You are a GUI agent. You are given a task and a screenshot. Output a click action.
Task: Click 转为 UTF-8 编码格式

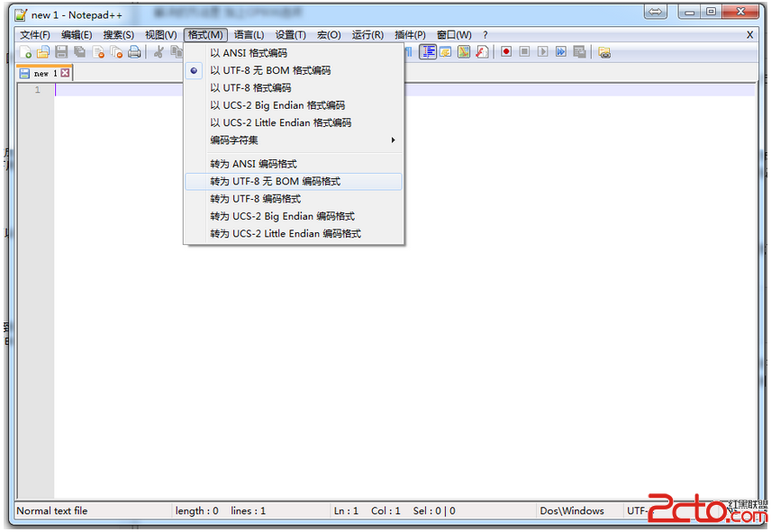pos(294,199)
